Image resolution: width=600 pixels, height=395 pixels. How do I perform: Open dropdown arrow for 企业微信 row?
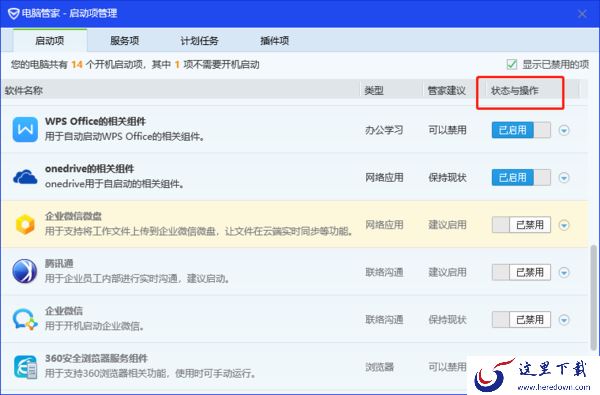click(x=564, y=320)
